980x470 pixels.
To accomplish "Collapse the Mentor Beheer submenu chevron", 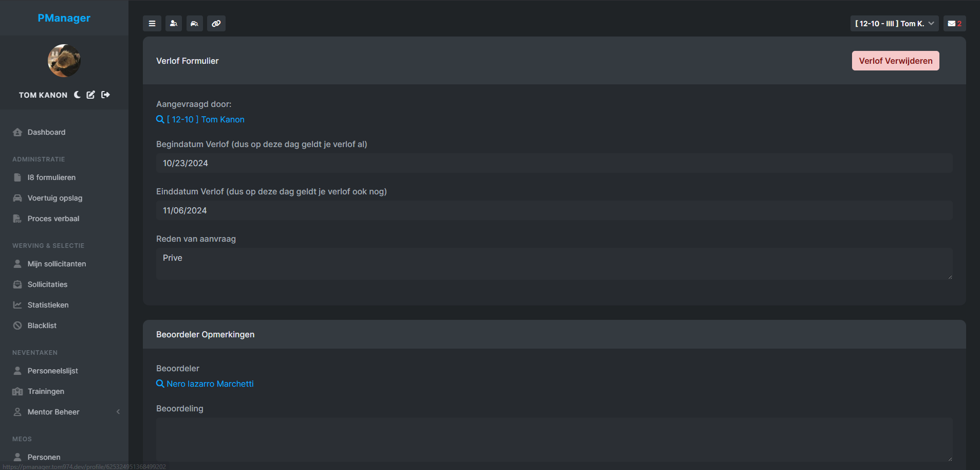I will [118, 411].
